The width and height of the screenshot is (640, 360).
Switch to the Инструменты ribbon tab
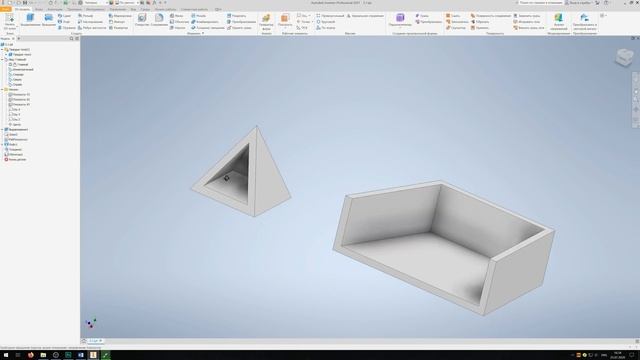[x=95, y=9]
